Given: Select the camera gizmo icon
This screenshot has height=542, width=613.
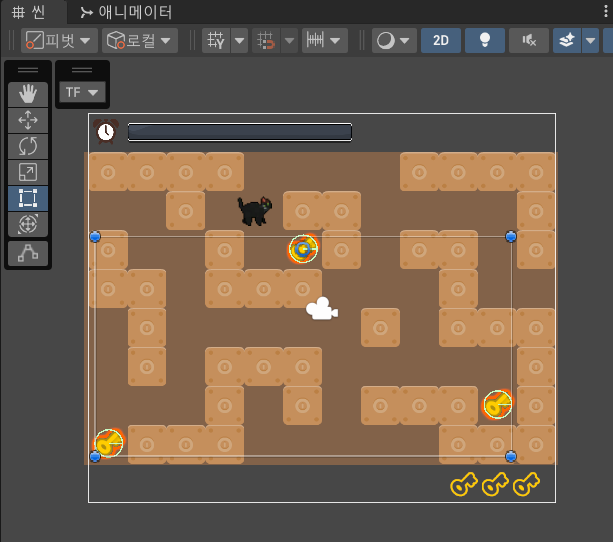Looking at the screenshot, I should pyautogui.click(x=322, y=309).
